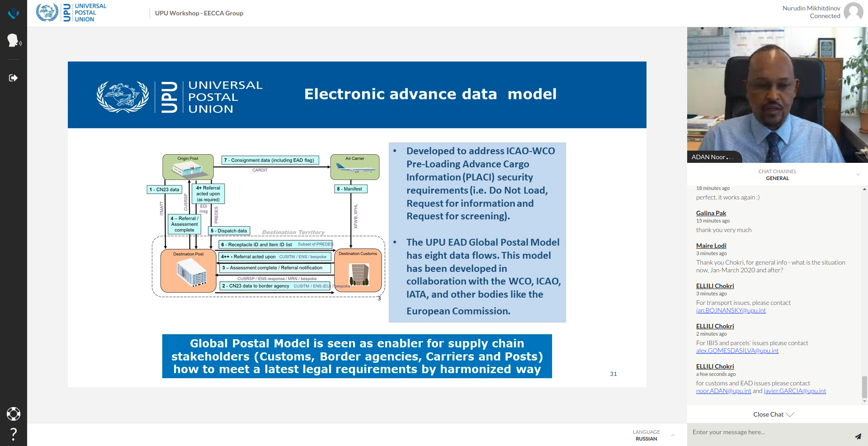Click the ADAN Noor video feed
Screen dimensions: 868x446
[777, 95]
